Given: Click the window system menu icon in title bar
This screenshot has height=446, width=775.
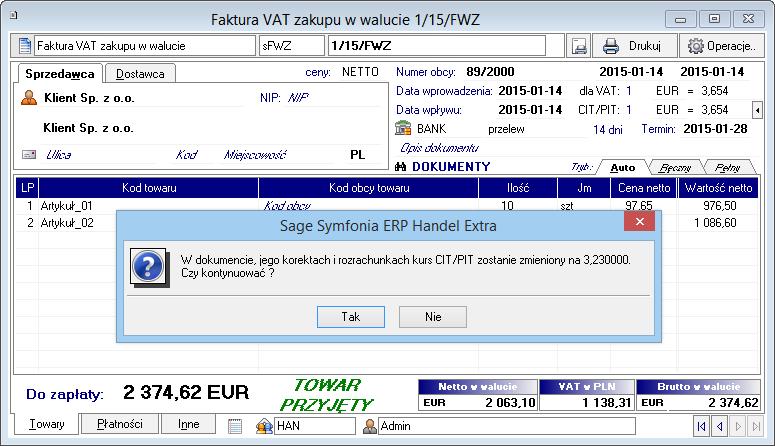Looking at the screenshot, I should [x=14, y=16].
